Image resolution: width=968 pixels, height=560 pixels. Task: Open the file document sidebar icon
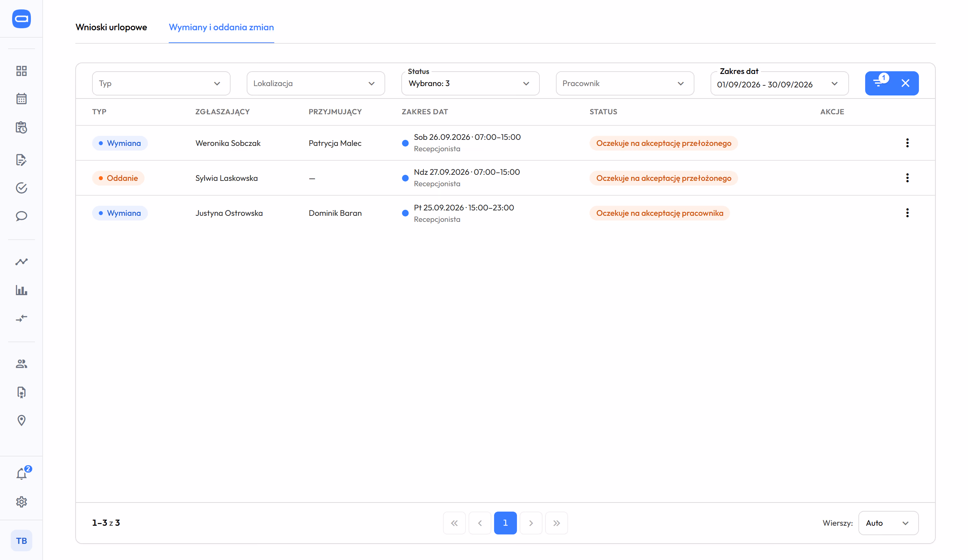coord(22,392)
